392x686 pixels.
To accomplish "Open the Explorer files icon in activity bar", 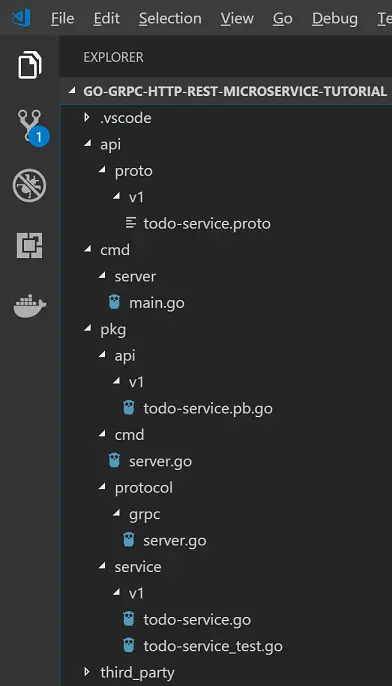I will (x=30, y=65).
